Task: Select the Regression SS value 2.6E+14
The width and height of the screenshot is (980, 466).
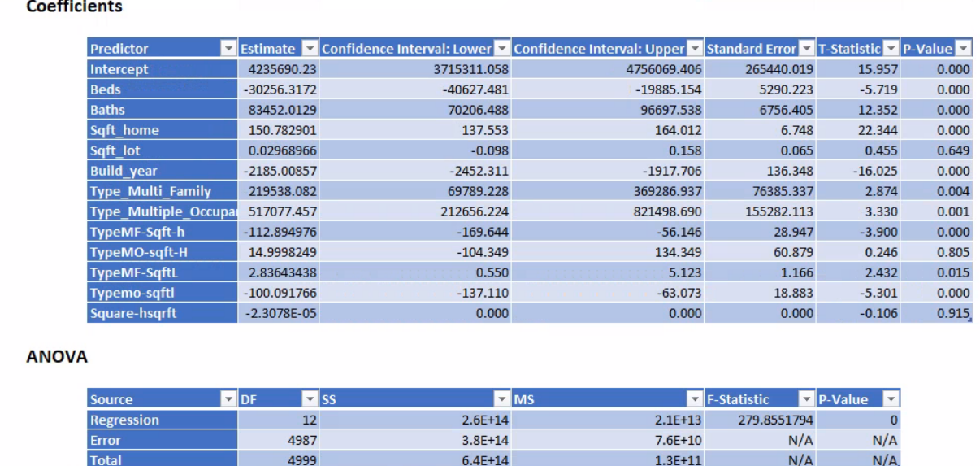Action: (x=415, y=420)
